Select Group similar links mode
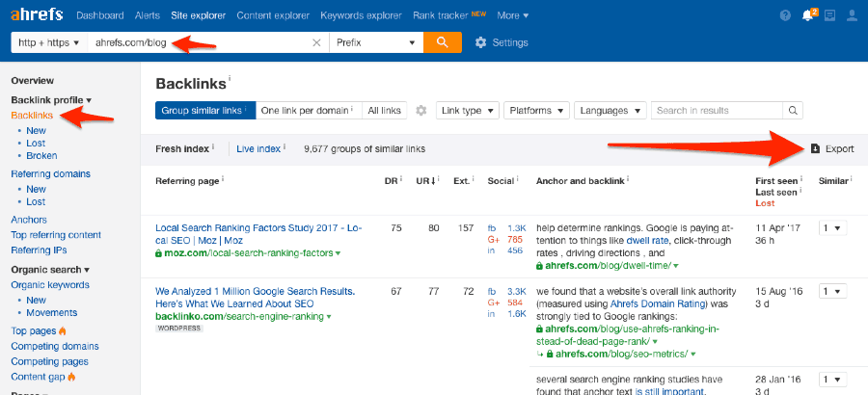This screenshot has width=868, height=395. (x=204, y=111)
